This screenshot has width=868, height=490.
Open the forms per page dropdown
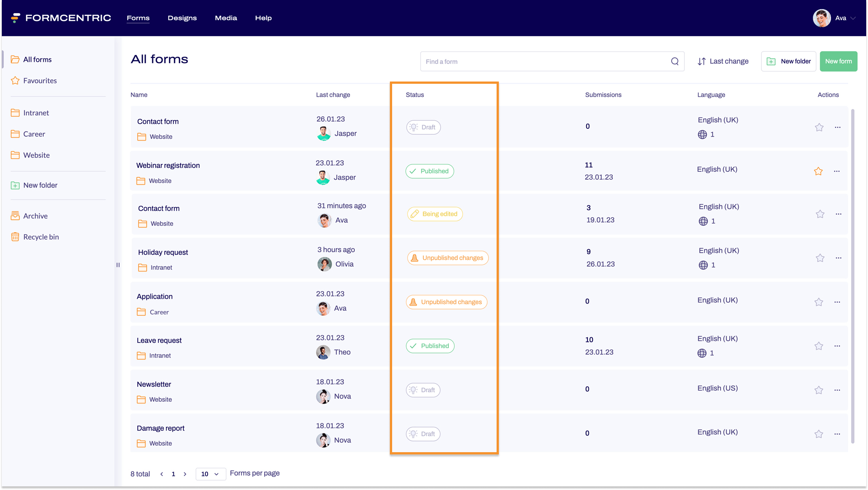pyautogui.click(x=210, y=474)
